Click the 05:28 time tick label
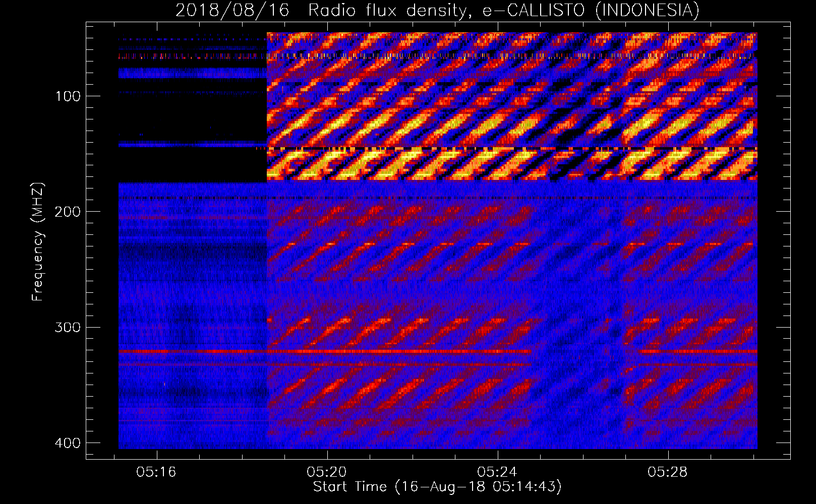The width and height of the screenshot is (816, 504). (668, 472)
